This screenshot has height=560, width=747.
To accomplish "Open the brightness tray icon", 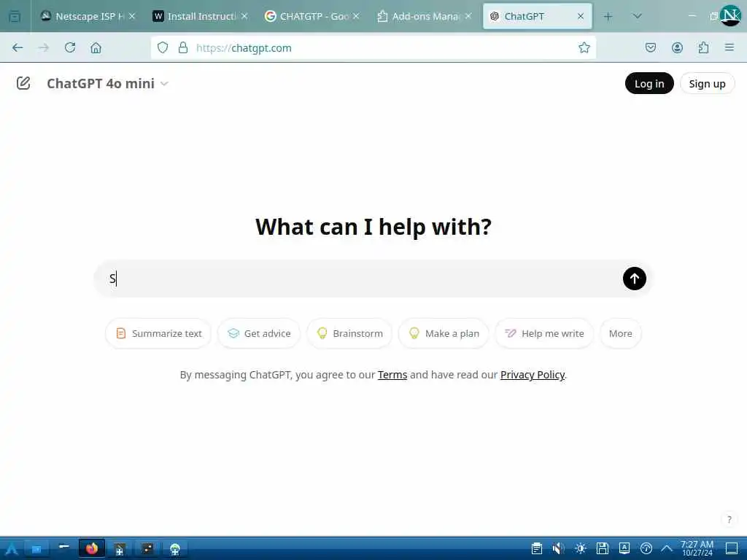I will (x=580, y=548).
